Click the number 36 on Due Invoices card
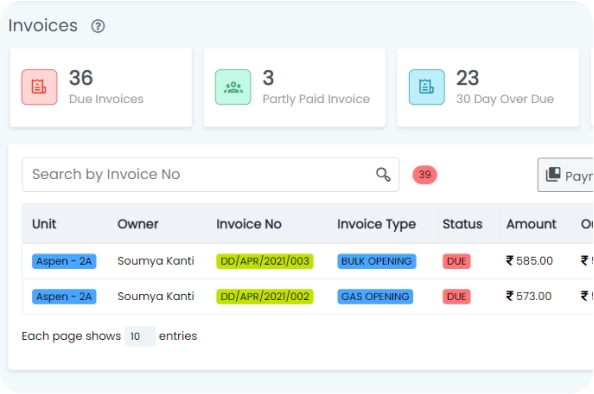This screenshot has width=594, height=394. [x=81, y=78]
